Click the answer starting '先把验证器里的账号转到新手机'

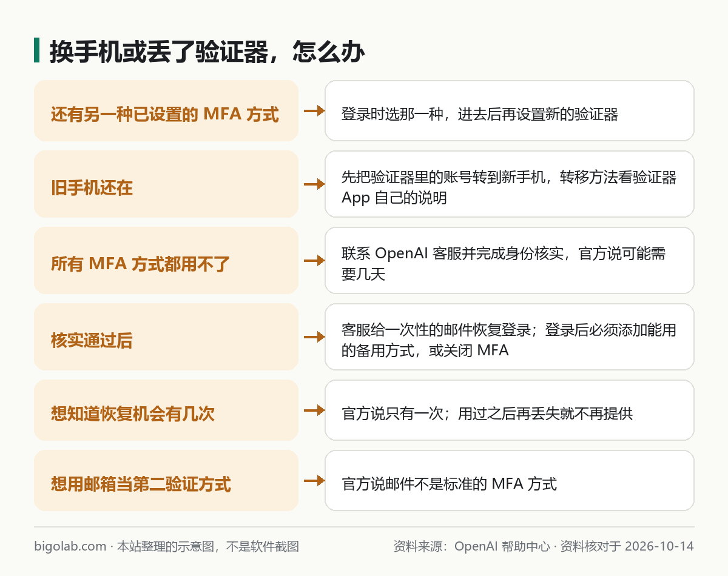[510, 184]
